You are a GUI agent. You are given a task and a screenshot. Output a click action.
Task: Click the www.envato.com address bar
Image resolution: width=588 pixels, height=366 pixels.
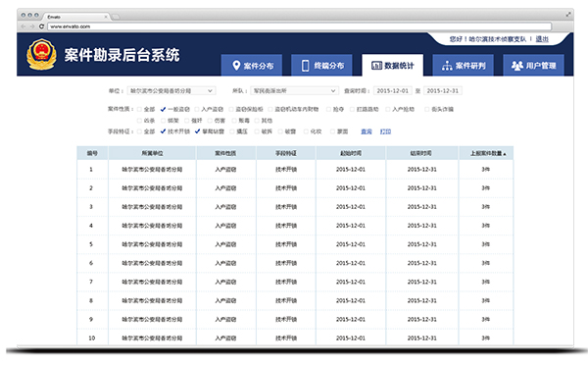[299, 26]
